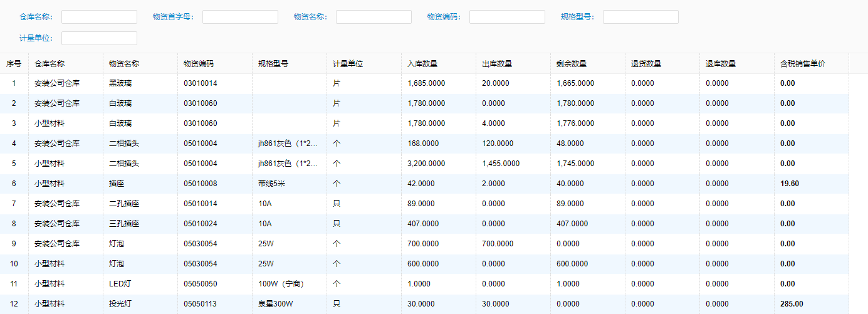Select 二相插头 in row 4
The image size is (868, 314).
point(124,144)
